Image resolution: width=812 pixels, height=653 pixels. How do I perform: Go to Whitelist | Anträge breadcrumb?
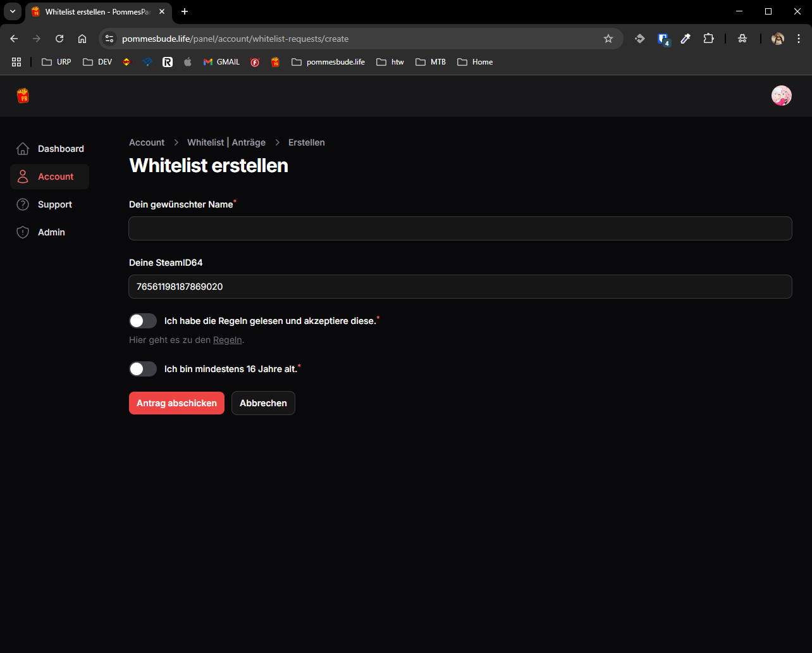point(226,142)
